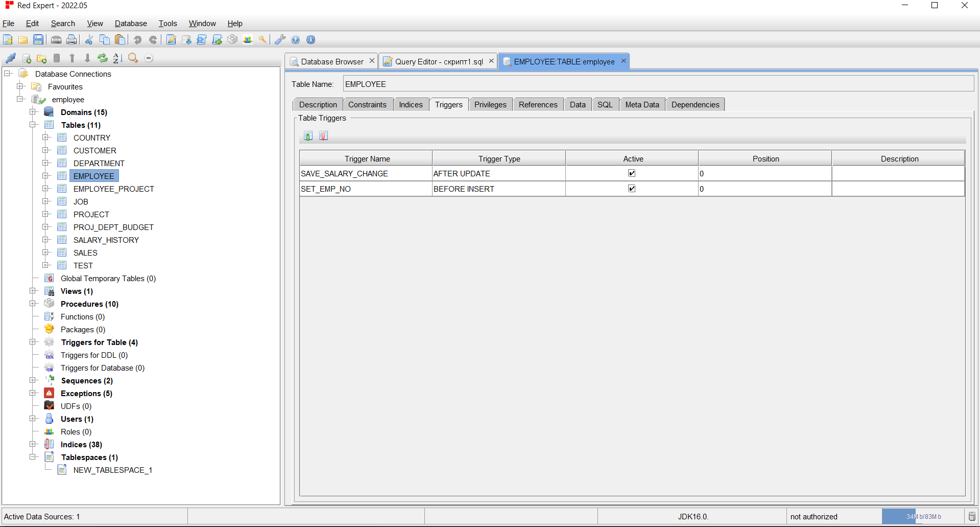The width and height of the screenshot is (980, 527).
Task: Expand the Domains (15) node
Action: [x=33, y=112]
